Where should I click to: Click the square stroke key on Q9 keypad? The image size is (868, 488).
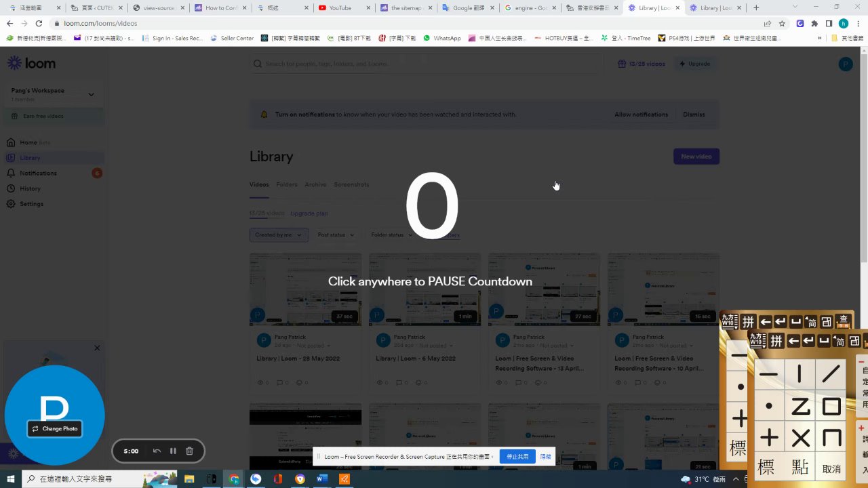pyautogui.click(x=831, y=406)
